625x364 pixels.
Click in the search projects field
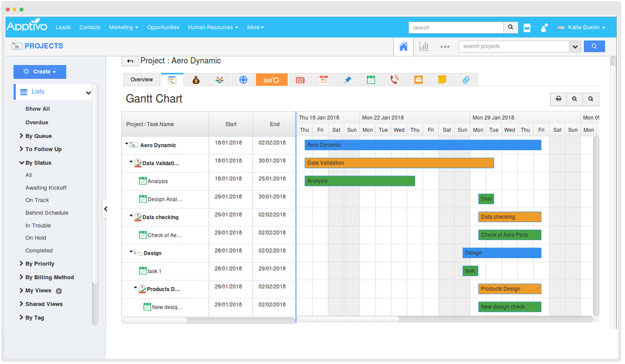coord(514,47)
